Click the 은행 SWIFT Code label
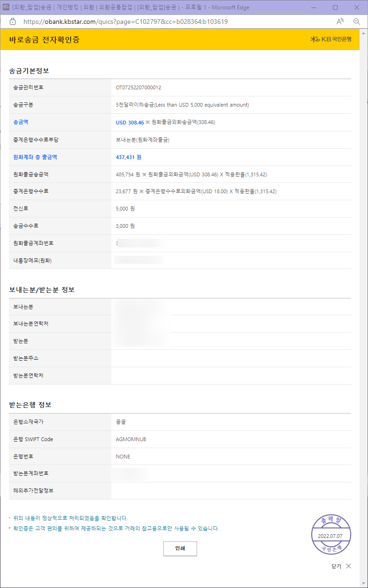 coord(33,439)
